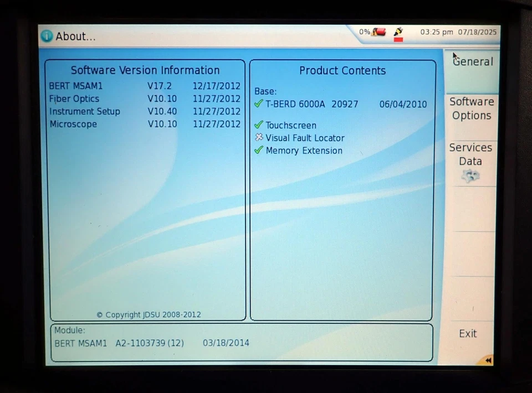This screenshot has width=532, height=393.
Task: Toggle the Touchscreen option
Action: coord(290,125)
